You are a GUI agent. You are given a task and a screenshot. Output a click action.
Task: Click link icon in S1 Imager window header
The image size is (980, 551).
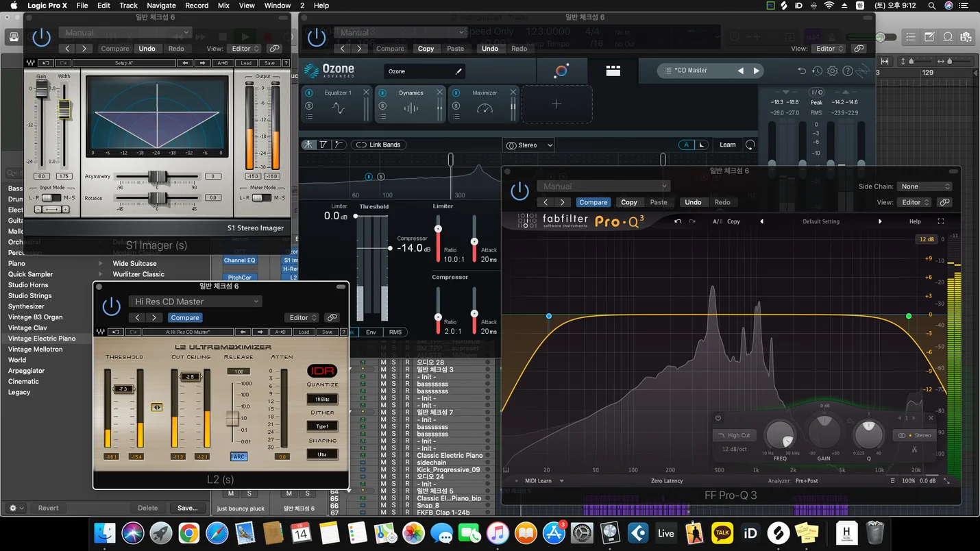274,49
